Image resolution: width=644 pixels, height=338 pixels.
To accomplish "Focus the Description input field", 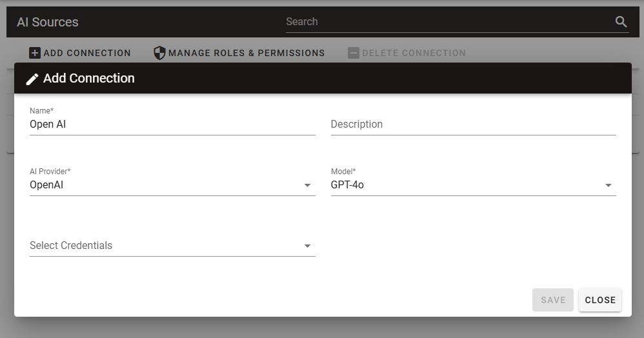I will click(x=472, y=124).
